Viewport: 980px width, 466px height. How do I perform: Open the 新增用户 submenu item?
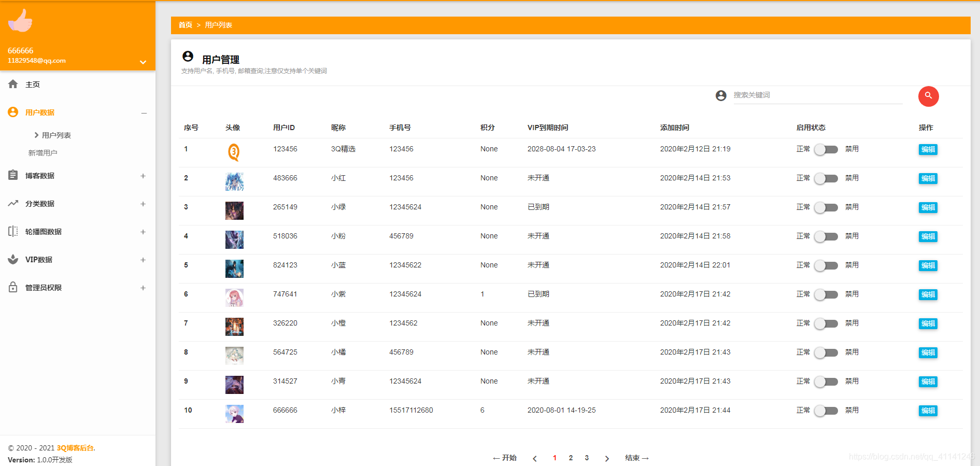click(42, 153)
